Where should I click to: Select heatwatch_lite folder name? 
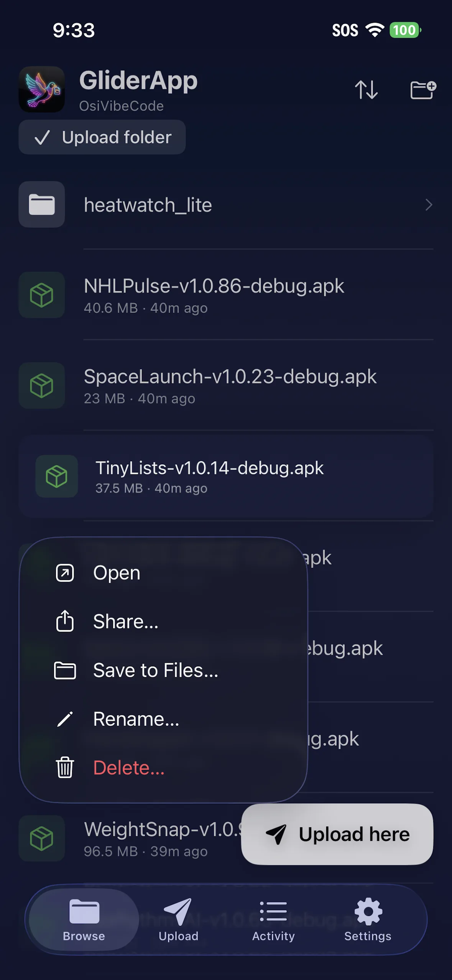pos(148,205)
